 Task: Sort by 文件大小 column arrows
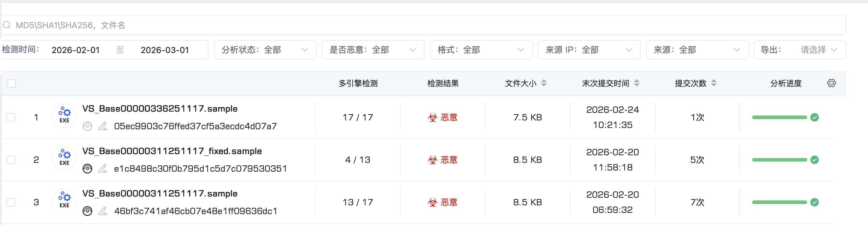coord(544,83)
